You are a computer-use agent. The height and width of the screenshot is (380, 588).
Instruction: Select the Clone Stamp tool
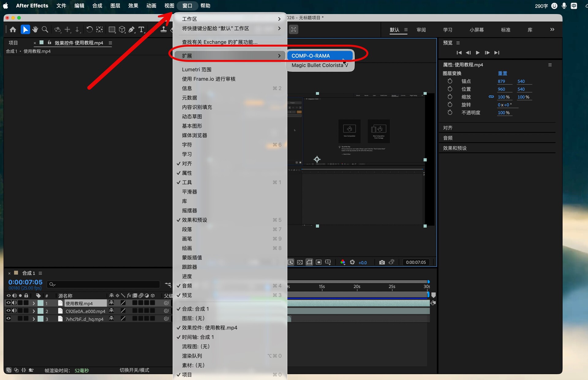click(x=164, y=29)
